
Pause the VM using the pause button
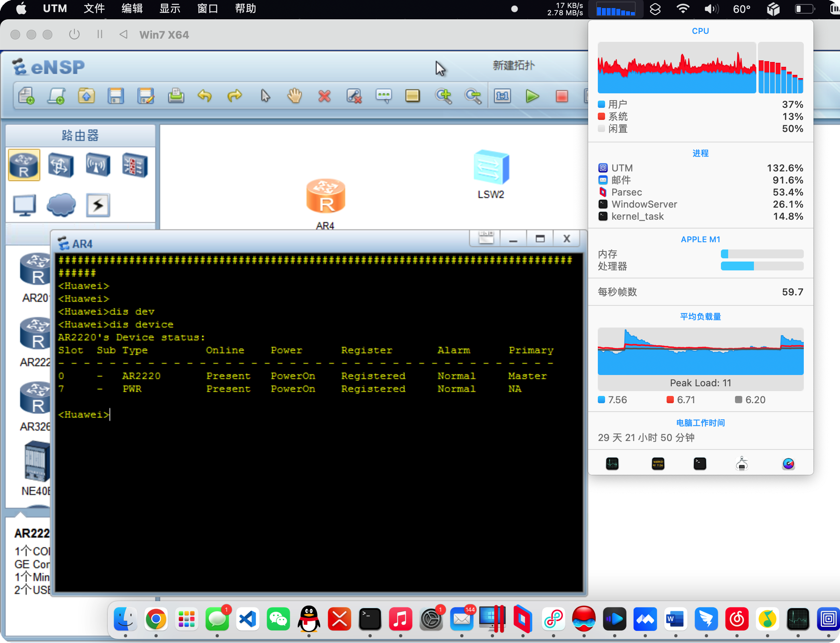(x=100, y=35)
